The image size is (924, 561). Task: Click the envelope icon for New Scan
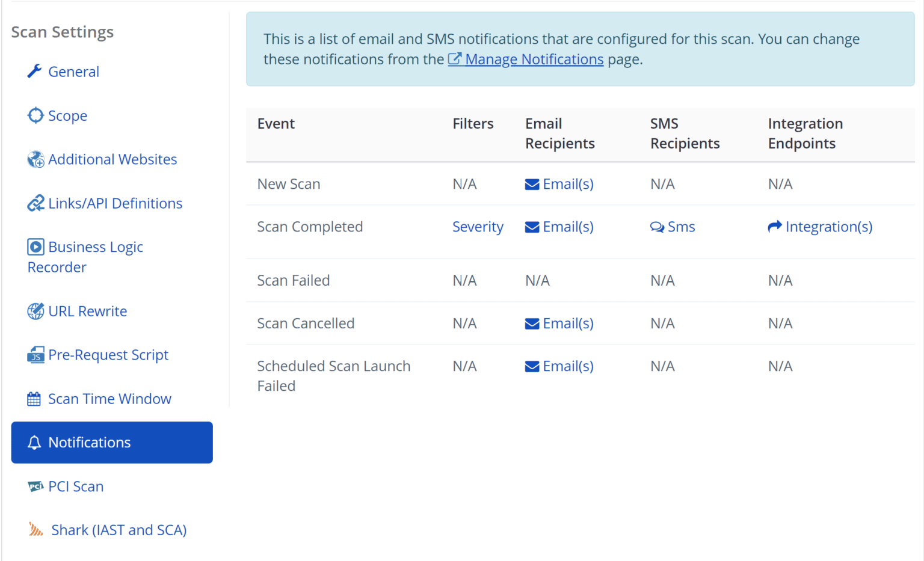click(532, 184)
